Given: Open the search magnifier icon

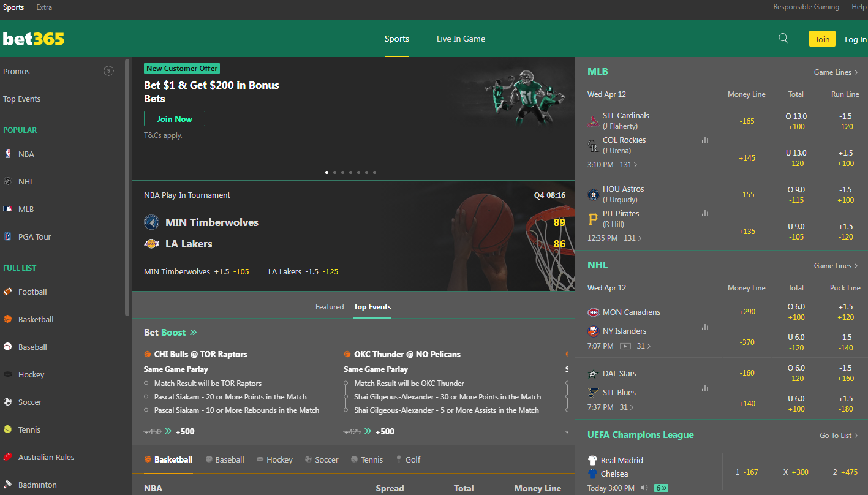Looking at the screenshot, I should (783, 39).
